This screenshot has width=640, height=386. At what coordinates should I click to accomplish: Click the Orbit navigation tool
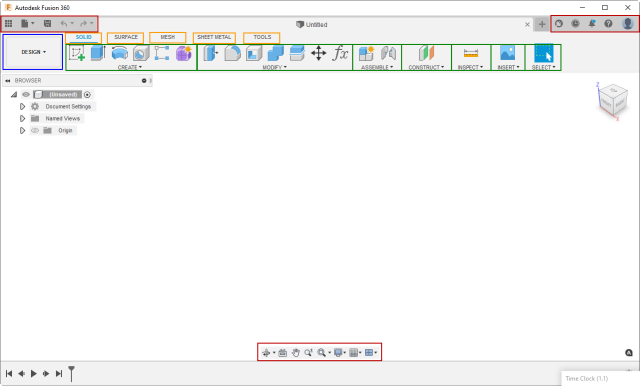[266, 353]
